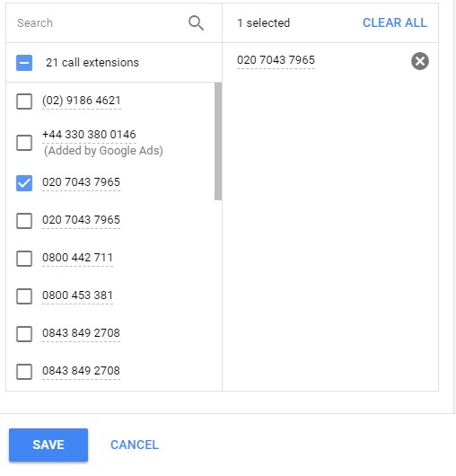Toggle the 21 call extensions select-all checkbox
456x476 pixels.
click(x=24, y=63)
